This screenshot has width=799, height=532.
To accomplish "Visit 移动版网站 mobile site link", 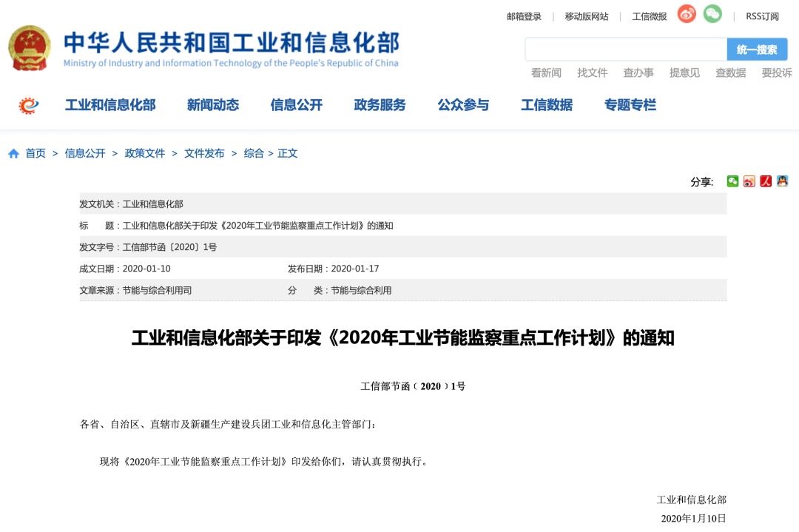I will pos(587,16).
